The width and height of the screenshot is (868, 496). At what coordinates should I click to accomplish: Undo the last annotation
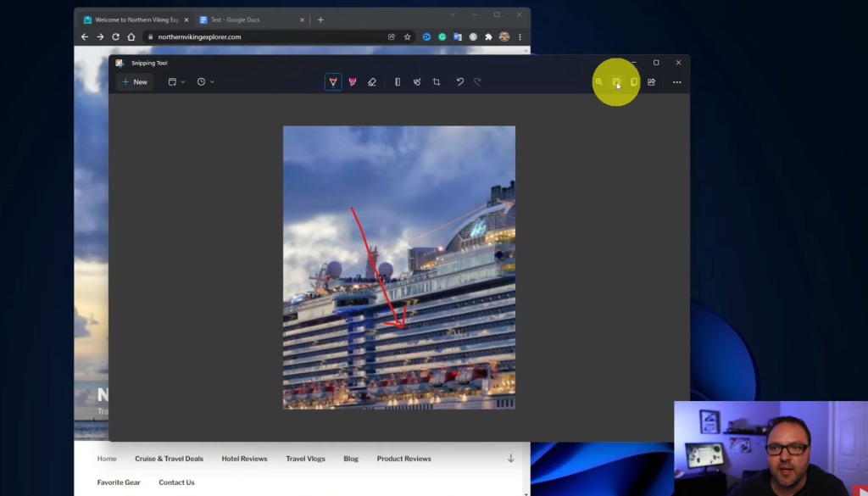click(460, 82)
